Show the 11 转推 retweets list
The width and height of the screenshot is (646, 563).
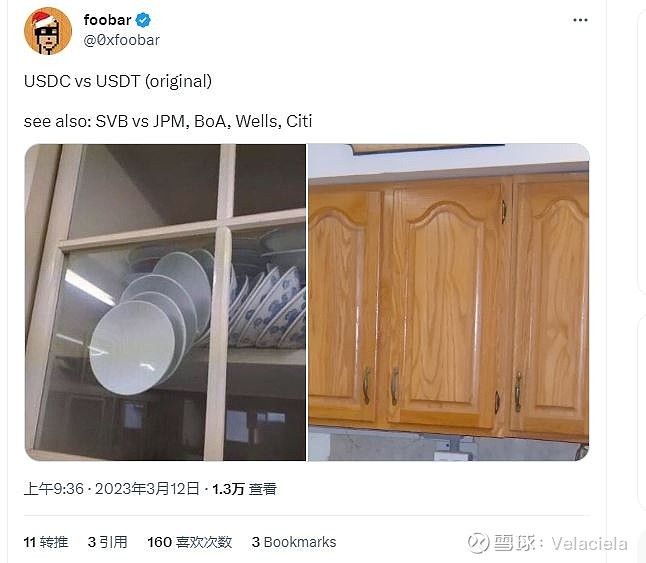pos(46,542)
